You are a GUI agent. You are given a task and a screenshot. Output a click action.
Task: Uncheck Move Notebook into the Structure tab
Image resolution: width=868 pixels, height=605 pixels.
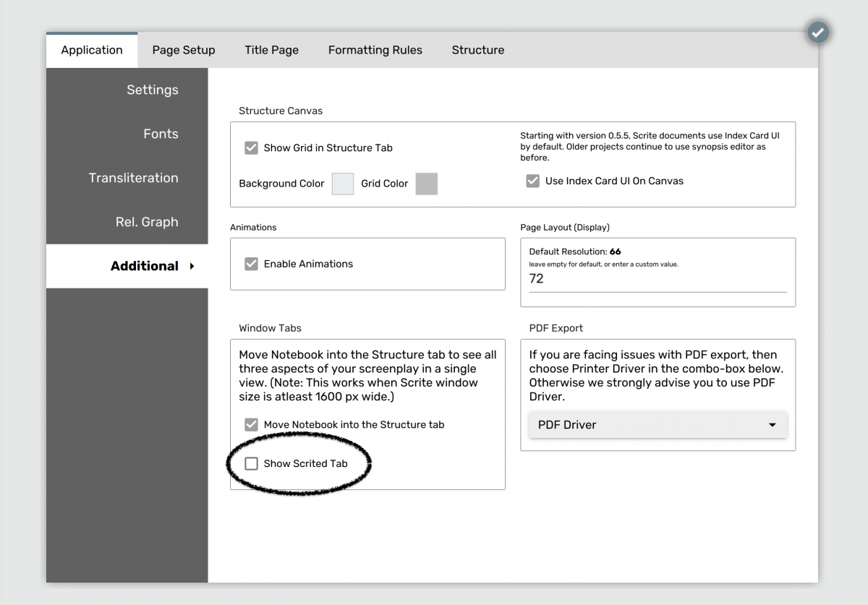click(x=251, y=425)
